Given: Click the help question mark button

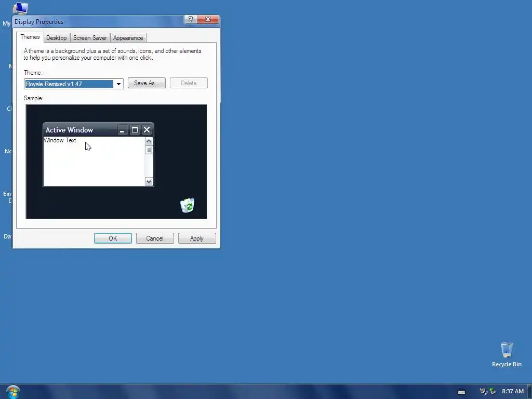Looking at the screenshot, I should 190,19.
